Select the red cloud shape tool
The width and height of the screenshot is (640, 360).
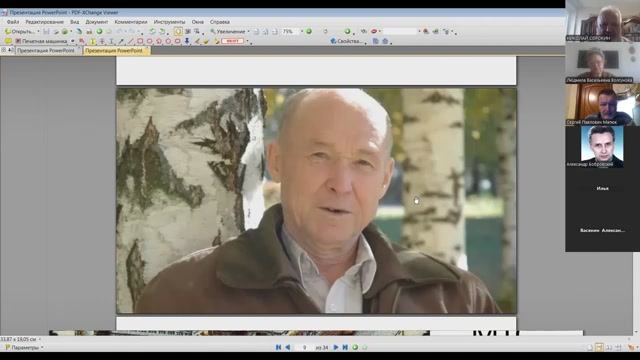tap(178, 41)
